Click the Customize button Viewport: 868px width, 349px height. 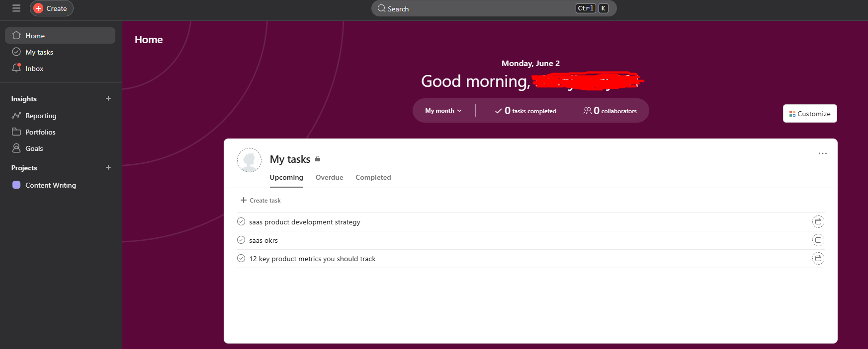(x=810, y=113)
